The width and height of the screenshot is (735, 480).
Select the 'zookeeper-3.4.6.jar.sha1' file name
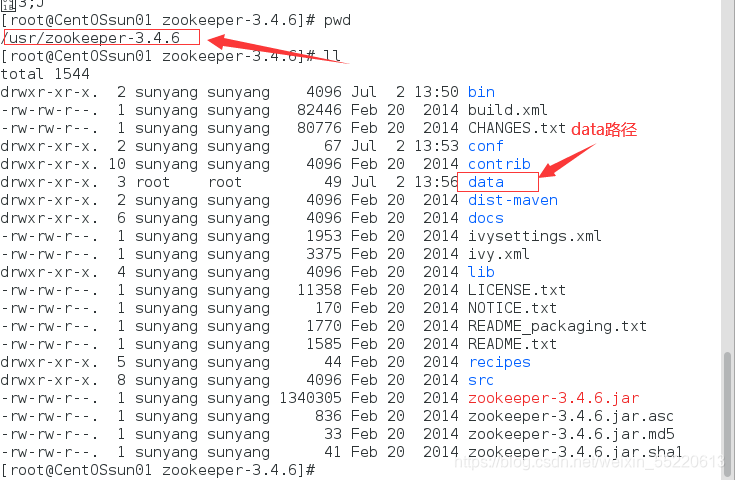[575, 452]
